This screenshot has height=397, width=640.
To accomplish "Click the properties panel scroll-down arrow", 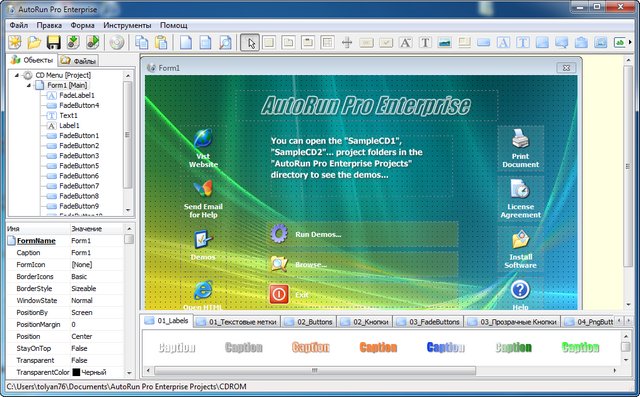I will (x=129, y=373).
